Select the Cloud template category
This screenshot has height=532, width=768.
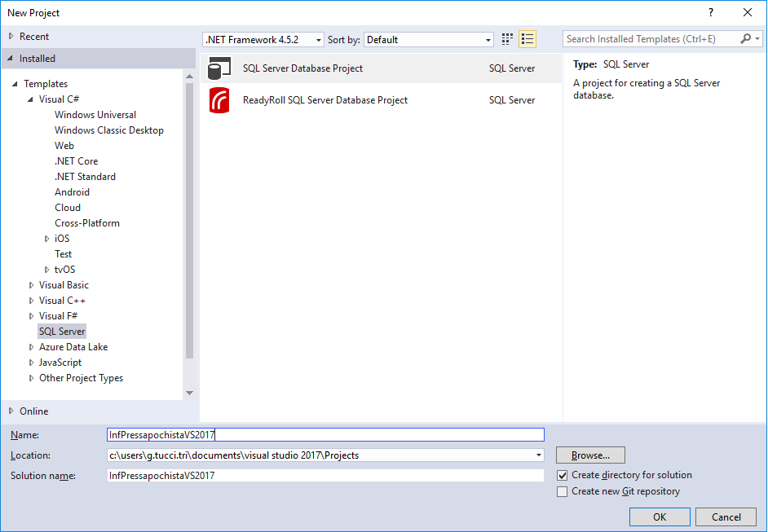click(x=68, y=208)
